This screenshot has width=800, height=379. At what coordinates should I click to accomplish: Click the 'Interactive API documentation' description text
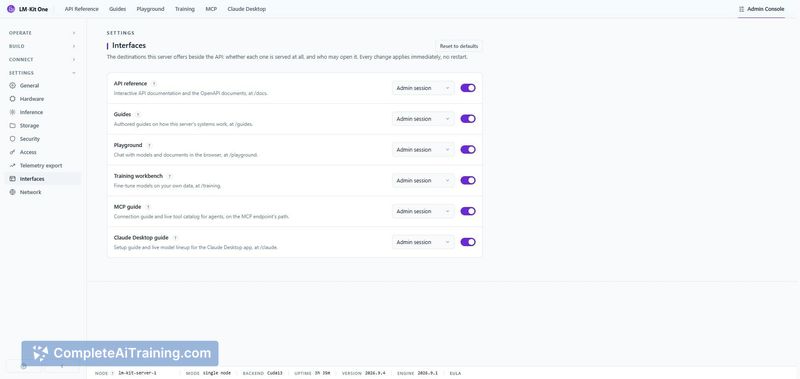(190, 93)
